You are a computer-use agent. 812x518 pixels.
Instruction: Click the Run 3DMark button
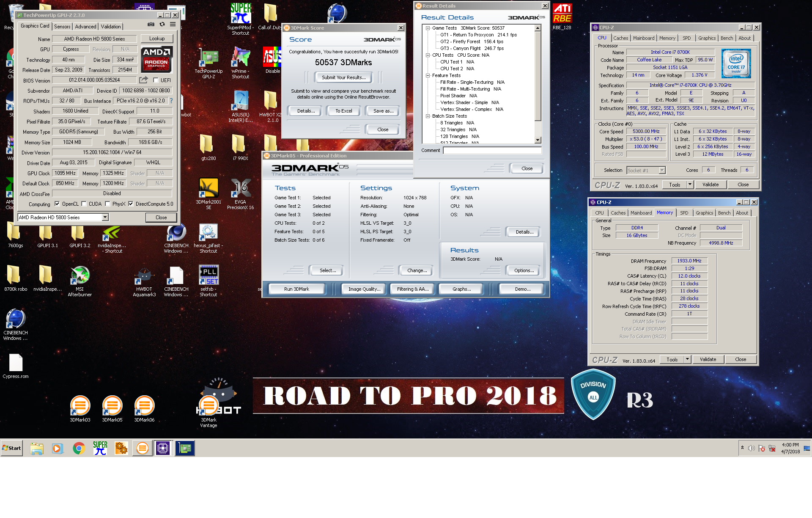296,289
